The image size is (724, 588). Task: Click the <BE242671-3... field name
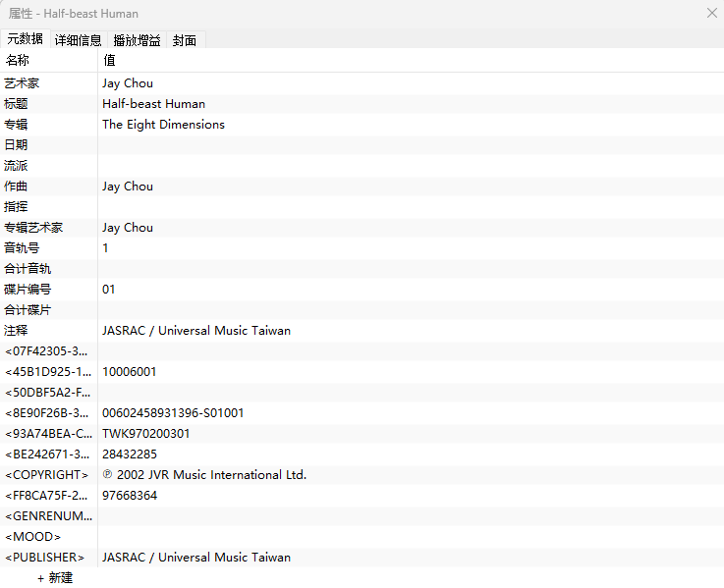point(47,454)
